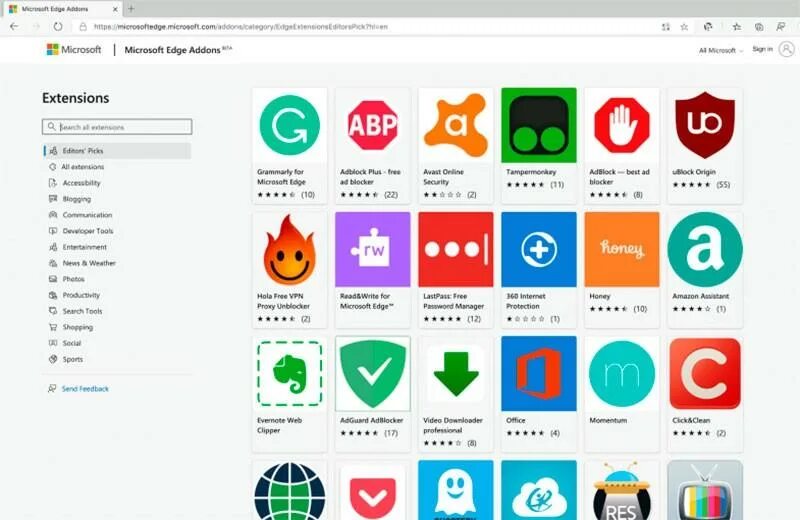
Task: Click the browser Back arrow
Action: [14, 27]
